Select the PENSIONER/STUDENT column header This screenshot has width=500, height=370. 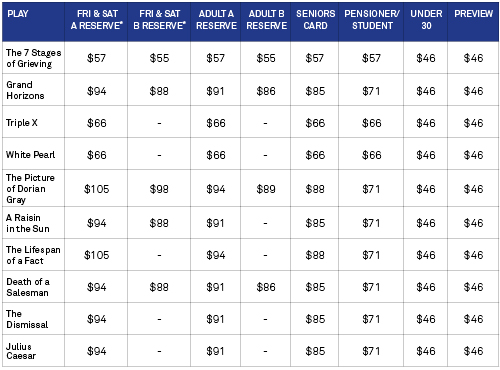click(x=372, y=20)
